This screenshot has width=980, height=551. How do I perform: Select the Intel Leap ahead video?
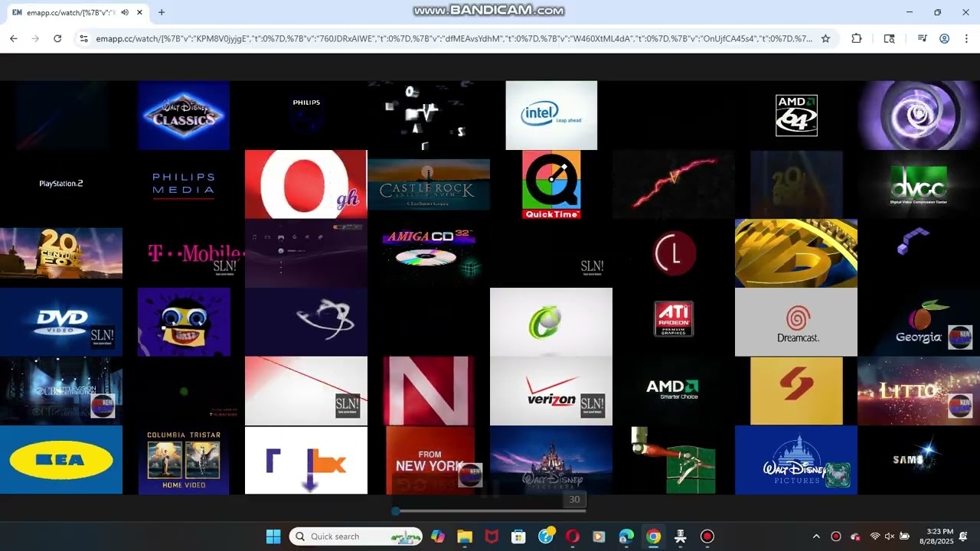coord(551,116)
